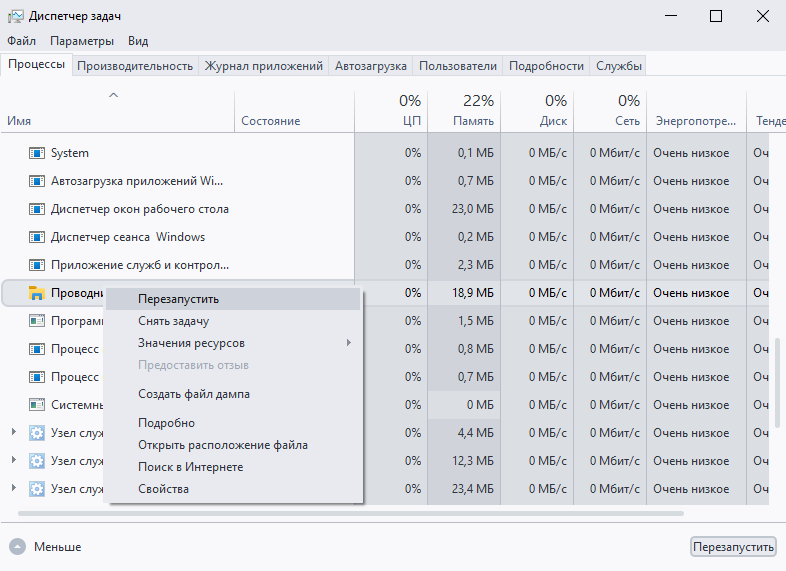The height and width of the screenshot is (571, 786).
Task: Click the 0,1 МБ memory value
Action: (x=475, y=153)
